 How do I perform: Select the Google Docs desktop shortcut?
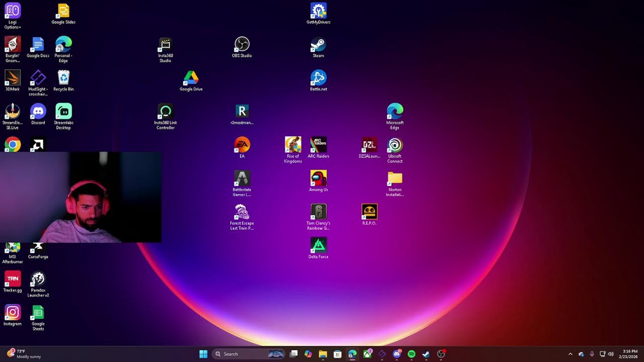[x=38, y=47]
